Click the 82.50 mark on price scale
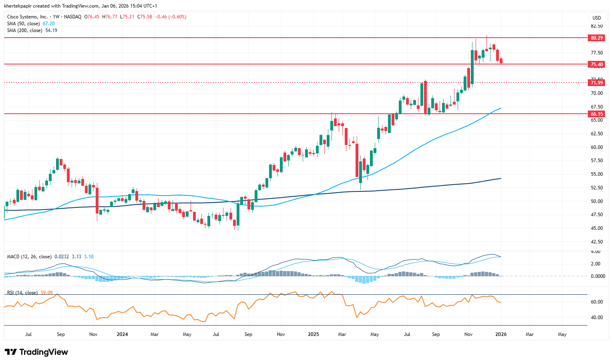613x364 pixels. (597, 26)
